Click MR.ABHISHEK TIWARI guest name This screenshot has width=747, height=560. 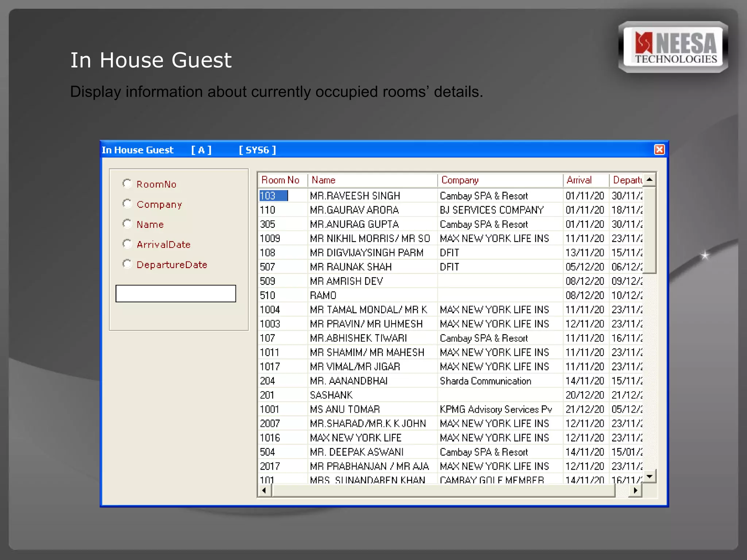pyautogui.click(x=358, y=338)
